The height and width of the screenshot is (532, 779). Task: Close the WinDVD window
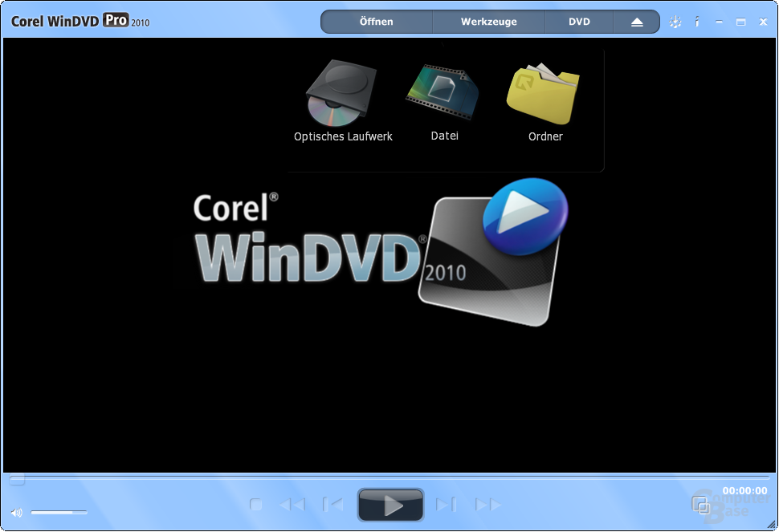tap(763, 22)
